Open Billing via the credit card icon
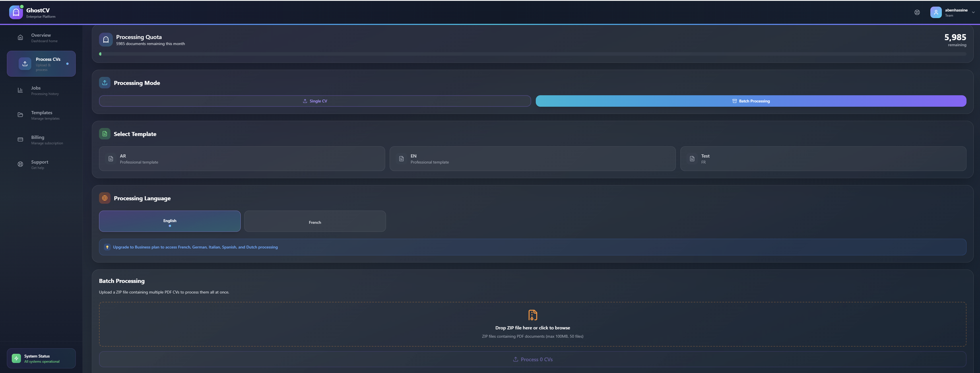The height and width of the screenshot is (373, 980). pyautogui.click(x=21, y=139)
